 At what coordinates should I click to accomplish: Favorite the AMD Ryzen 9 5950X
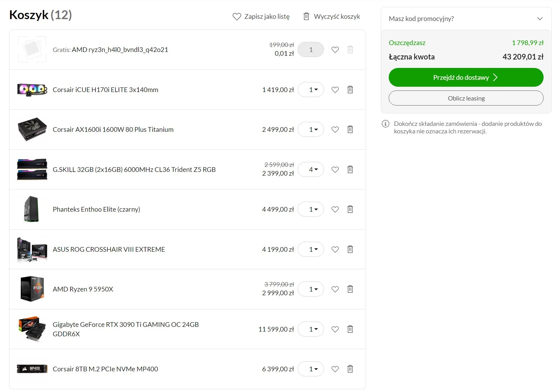pyautogui.click(x=335, y=289)
